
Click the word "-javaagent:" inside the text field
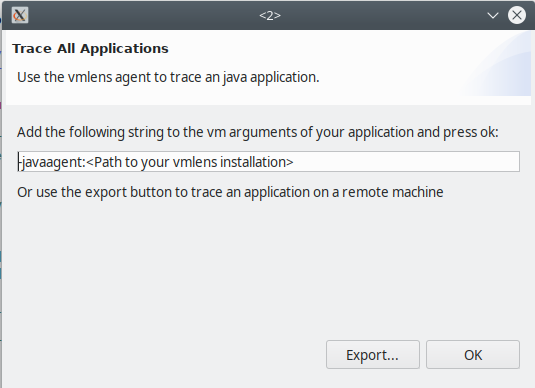point(52,162)
